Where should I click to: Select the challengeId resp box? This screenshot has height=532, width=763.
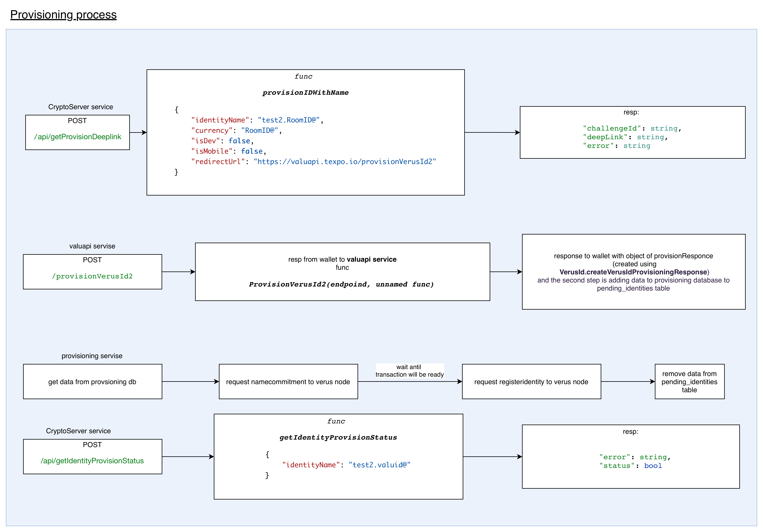633,132
